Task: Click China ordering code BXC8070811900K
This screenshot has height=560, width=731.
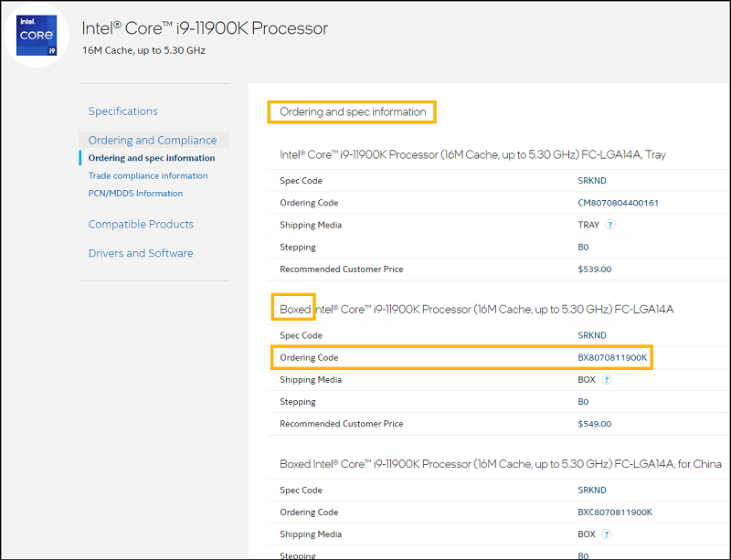Action: [x=615, y=512]
